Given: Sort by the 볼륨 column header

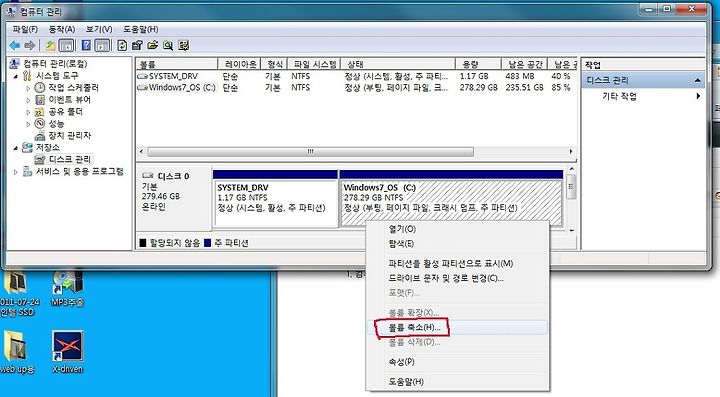Looking at the screenshot, I should coord(177,64).
